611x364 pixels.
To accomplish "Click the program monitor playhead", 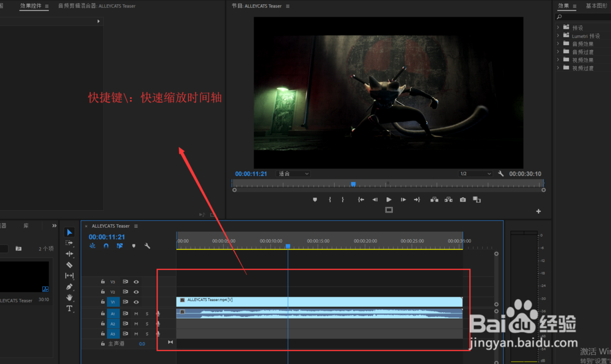I will [353, 184].
